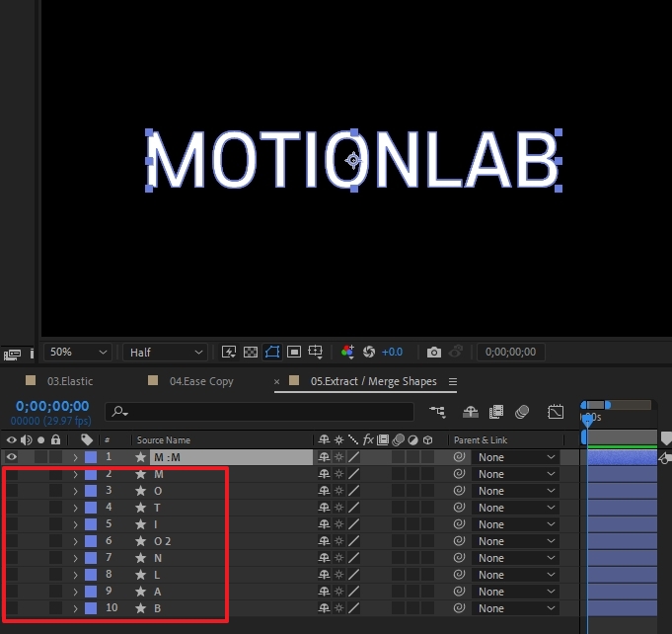This screenshot has height=634, width=672.
Task: Click the Region of Interest icon
Action: pos(294,353)
